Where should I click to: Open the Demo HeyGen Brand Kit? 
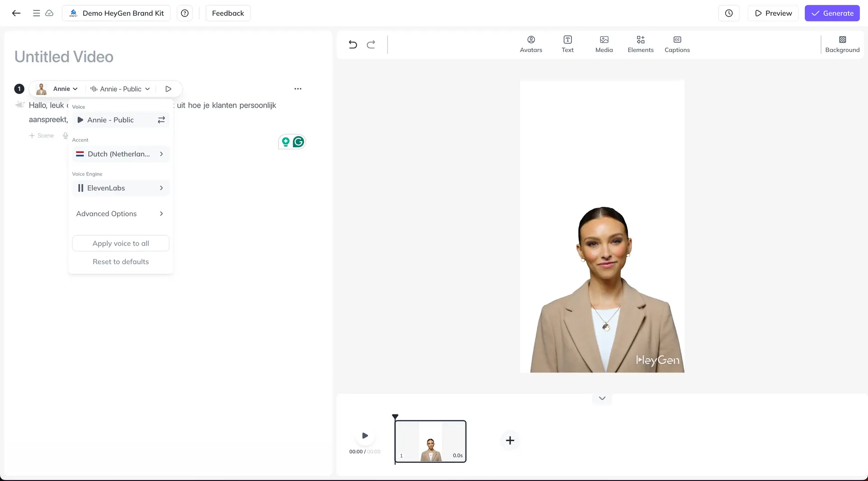click(116, 13)
